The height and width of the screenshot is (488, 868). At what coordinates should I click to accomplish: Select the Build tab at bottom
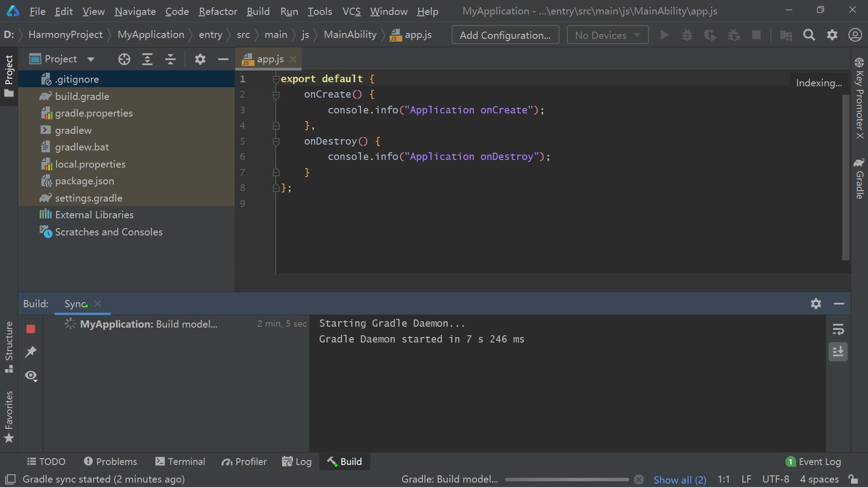(x=344, y=462)
